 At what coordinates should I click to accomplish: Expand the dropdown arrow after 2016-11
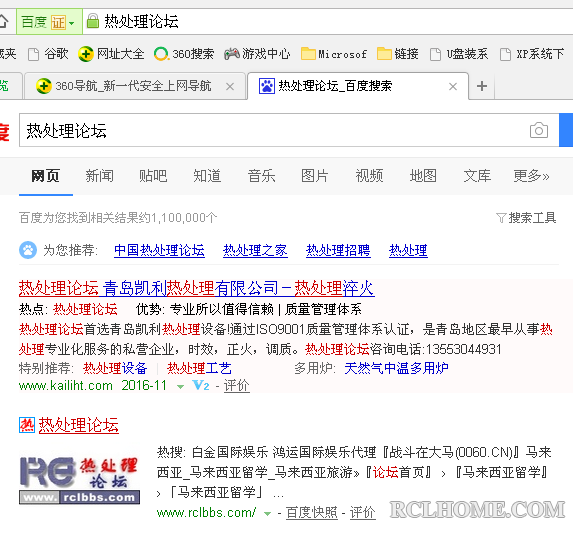[180, 387]
